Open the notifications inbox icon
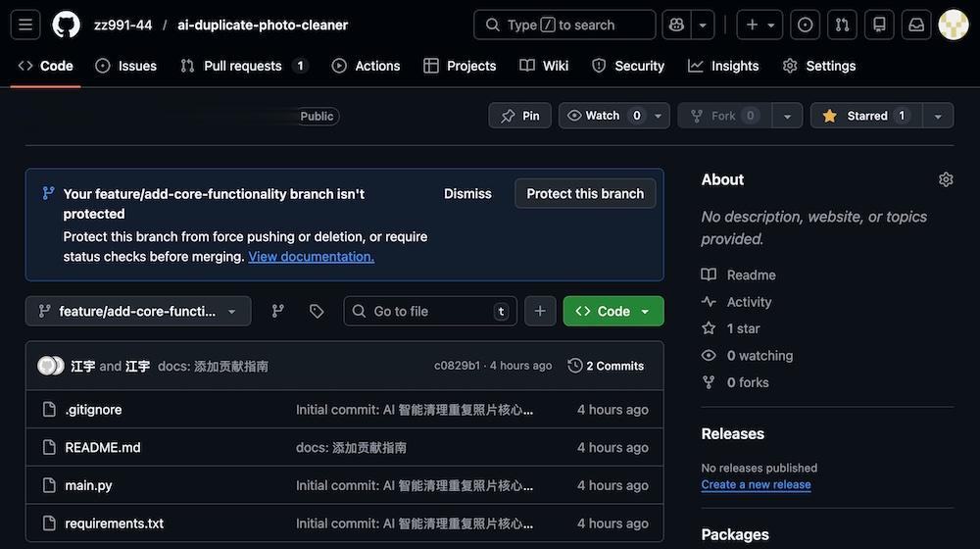 916,25
